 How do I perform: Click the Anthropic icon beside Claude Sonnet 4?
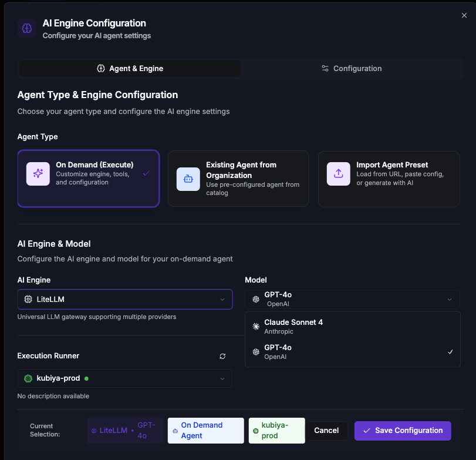(256, 327)
